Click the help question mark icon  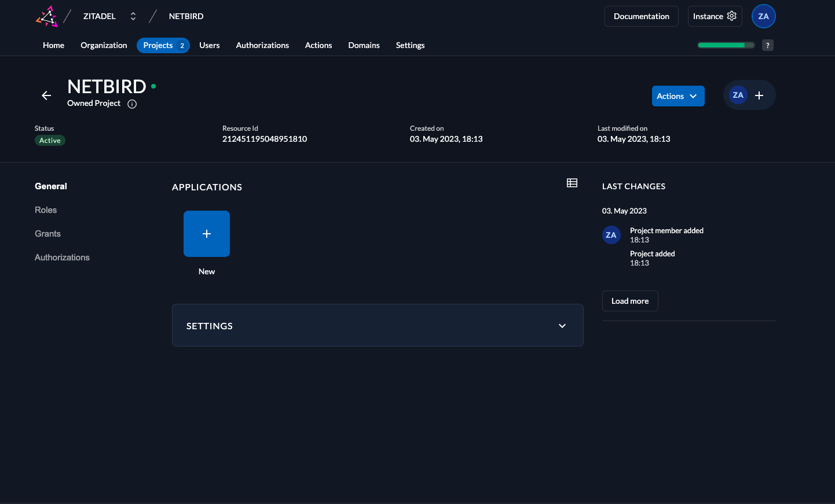[767, 45]
